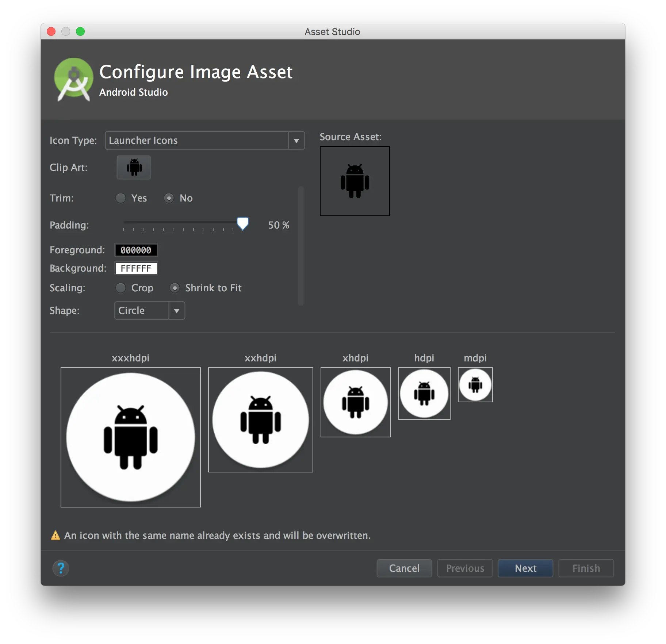Click the Cancel button
The width and height of the screenshot is (666, 644).
404,568
